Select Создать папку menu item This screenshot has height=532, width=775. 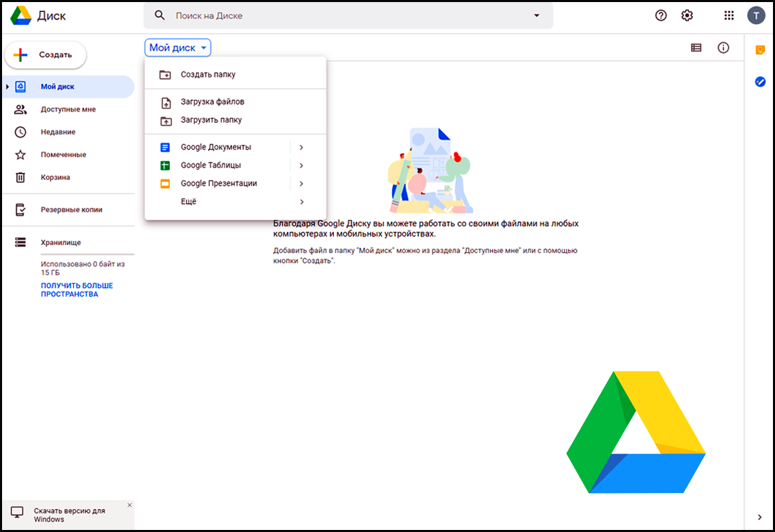(x=208, y=75)
